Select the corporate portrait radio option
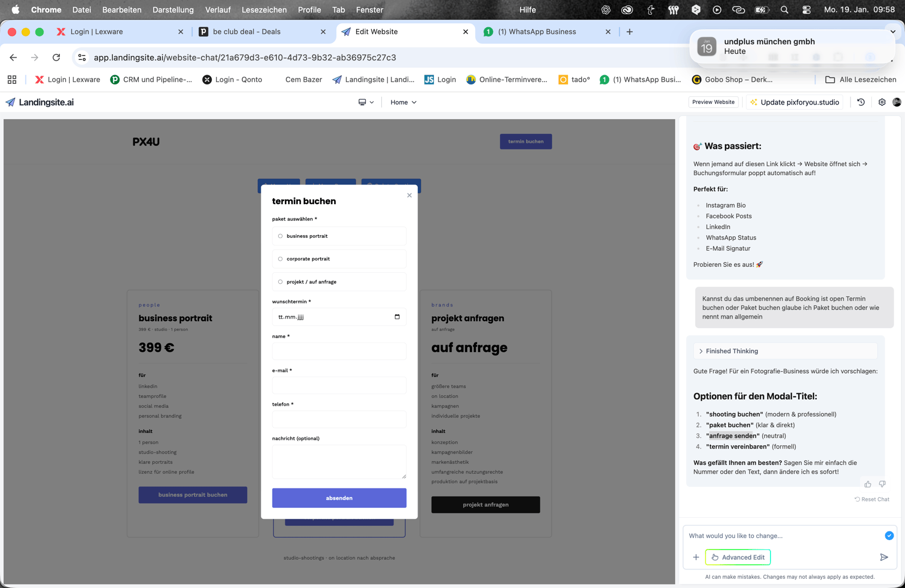 [280, 259]
